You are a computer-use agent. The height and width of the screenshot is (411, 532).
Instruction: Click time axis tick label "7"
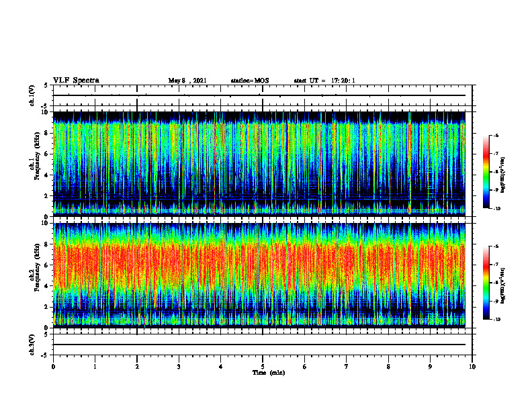pos(347,367)
